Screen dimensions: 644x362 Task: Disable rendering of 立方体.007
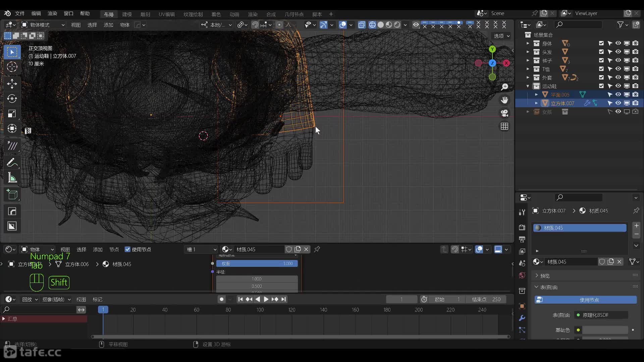pyautogui.click(x=635, y=103)
